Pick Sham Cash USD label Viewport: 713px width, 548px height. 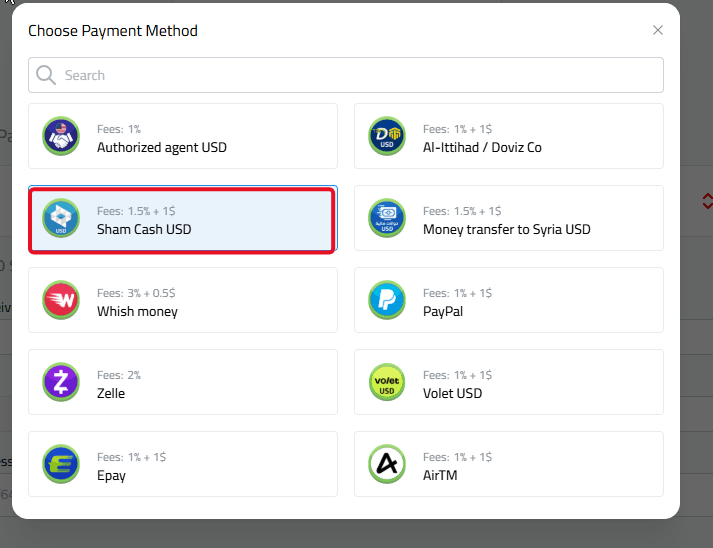point(144,229)
